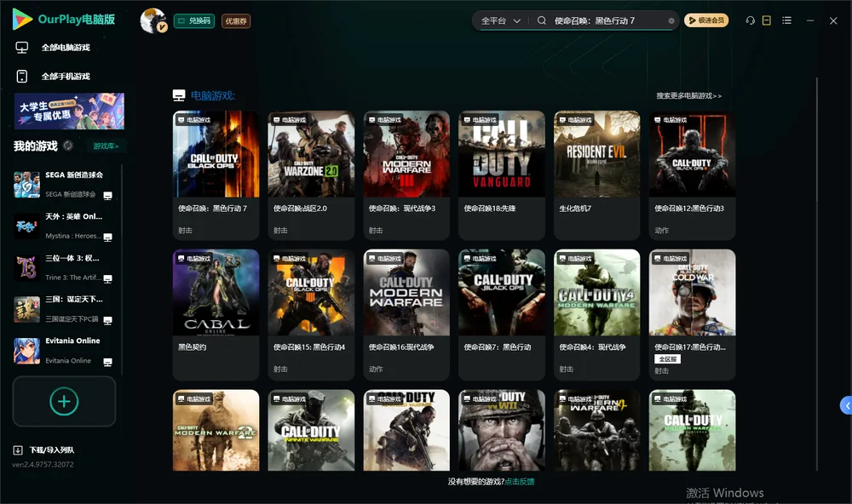The image size is (852, 504).
Task: Click the 大学生专属优惠 banner
Action: (x=70, y=112)
